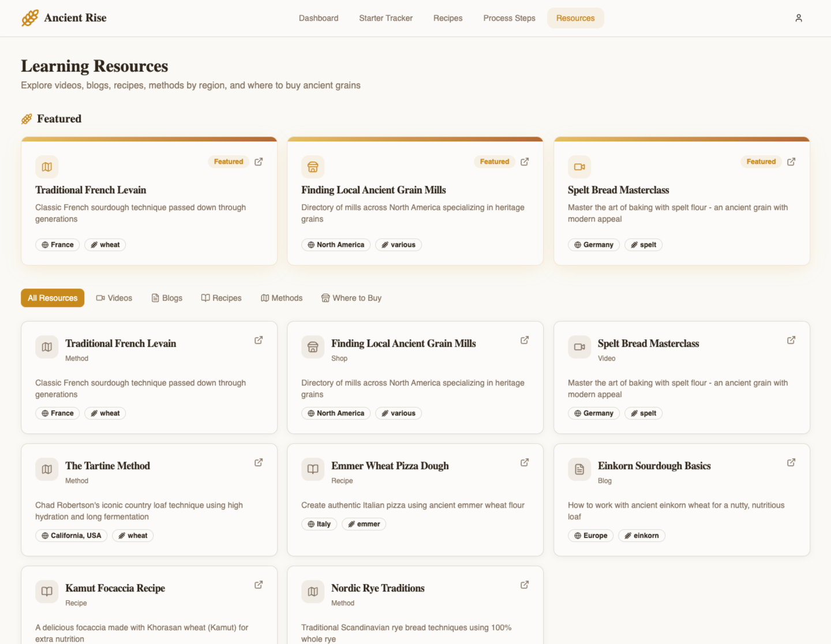The height and width of the screenshot is (644, 831).
Task: Click the Emmer Wheat Pizza Dough recipe icon
Action: (x=313, y=469)
